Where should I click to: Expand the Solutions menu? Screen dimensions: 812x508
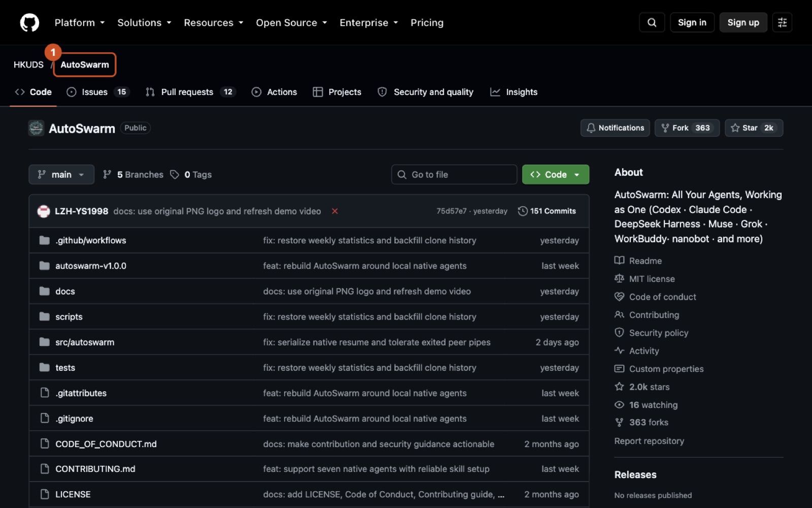(145, 22)
